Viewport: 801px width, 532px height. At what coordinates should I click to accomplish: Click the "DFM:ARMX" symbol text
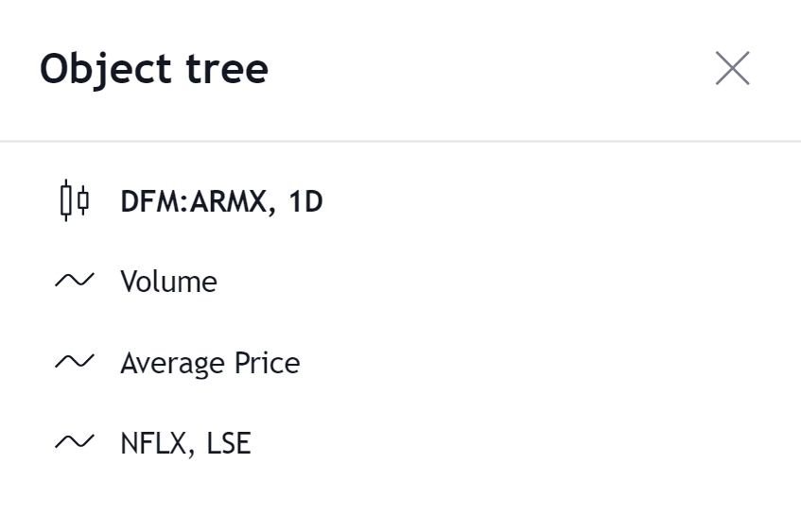(x=193, y=201)
